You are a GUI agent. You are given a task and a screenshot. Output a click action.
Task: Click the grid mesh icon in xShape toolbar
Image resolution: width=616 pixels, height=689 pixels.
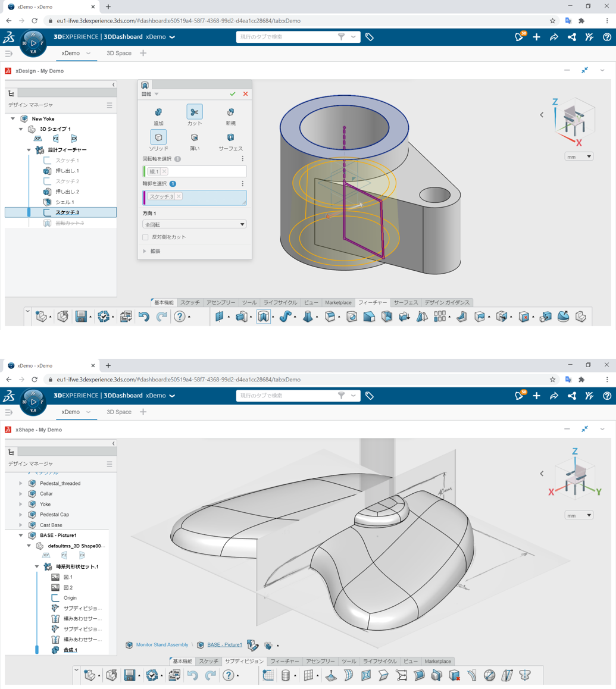(x=309, y=675)
